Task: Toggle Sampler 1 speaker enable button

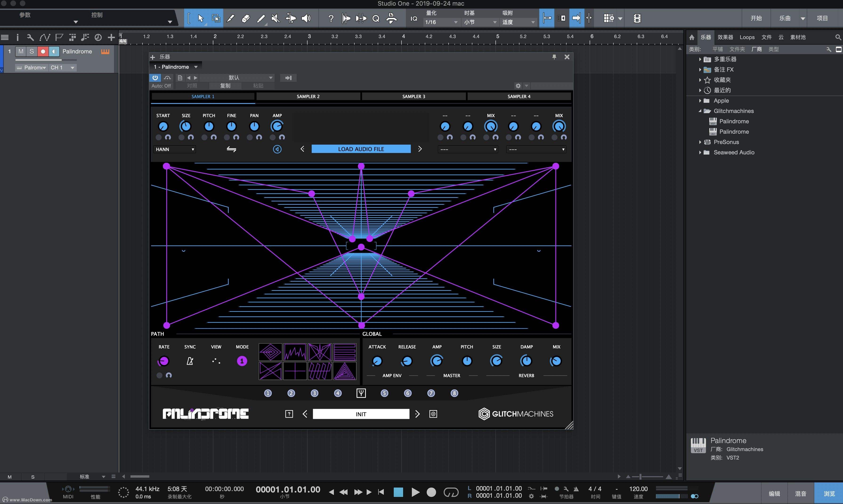Action: point(277,149)
